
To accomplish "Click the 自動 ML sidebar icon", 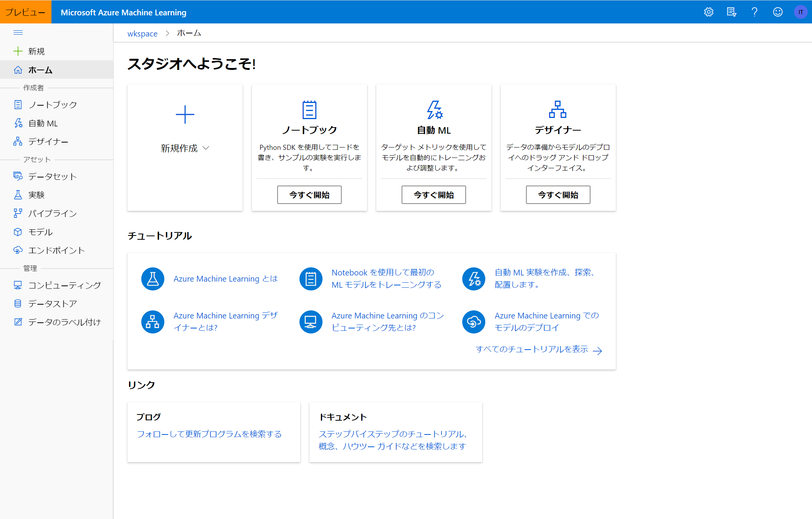I will click(18, 123).
